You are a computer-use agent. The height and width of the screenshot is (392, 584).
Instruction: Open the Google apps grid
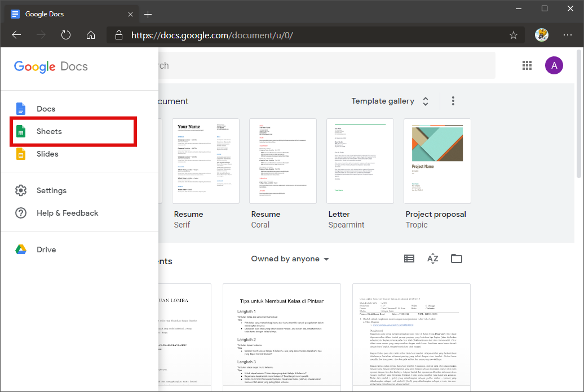[x=527, y=65]
